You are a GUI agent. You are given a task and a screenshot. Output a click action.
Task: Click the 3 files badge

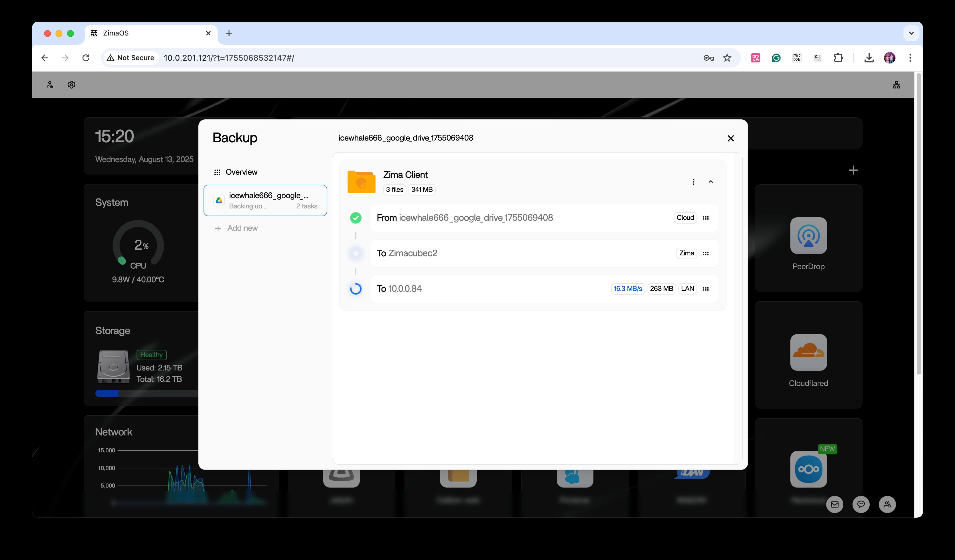394,190
